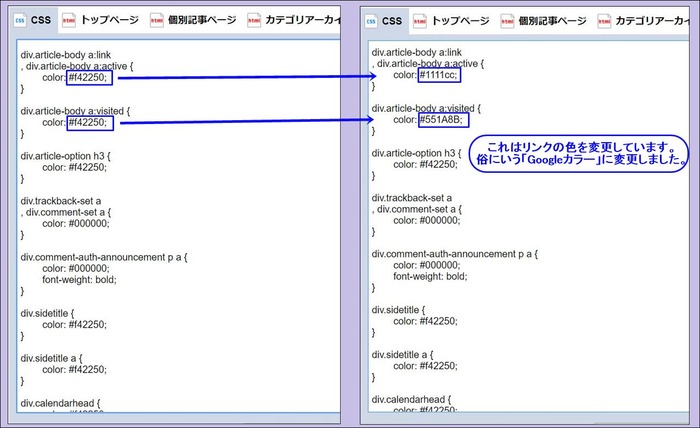Click color: #000000 under comment-set in right editor
This screenshot has height=428, width=700.
pyautogui.click(x=427, y=220)
